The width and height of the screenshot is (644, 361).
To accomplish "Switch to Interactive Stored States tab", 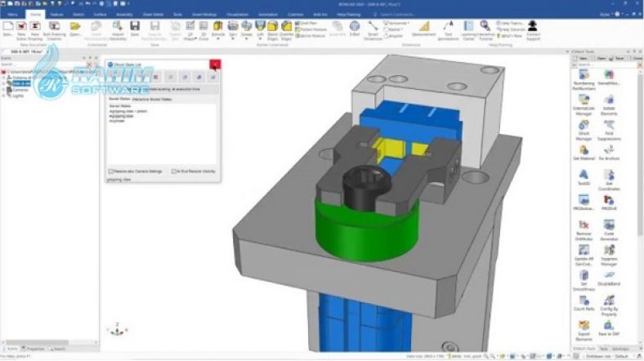I will click(x=152, y=100).
